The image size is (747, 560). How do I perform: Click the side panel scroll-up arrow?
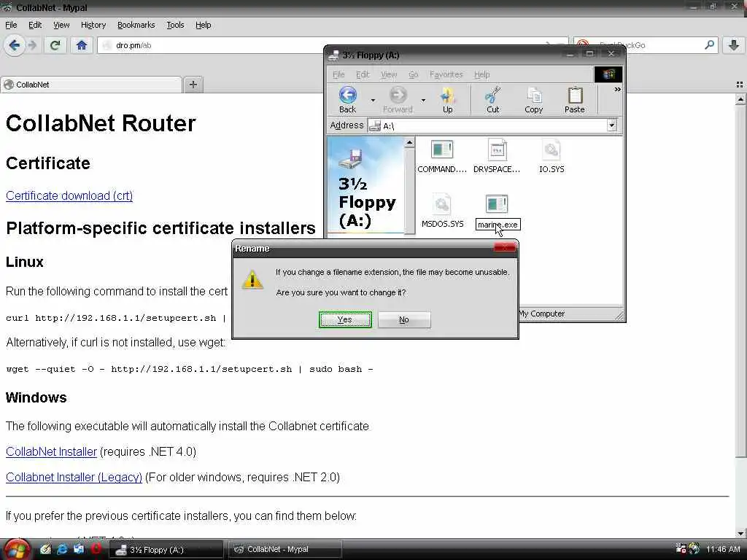tap(409, 142)
